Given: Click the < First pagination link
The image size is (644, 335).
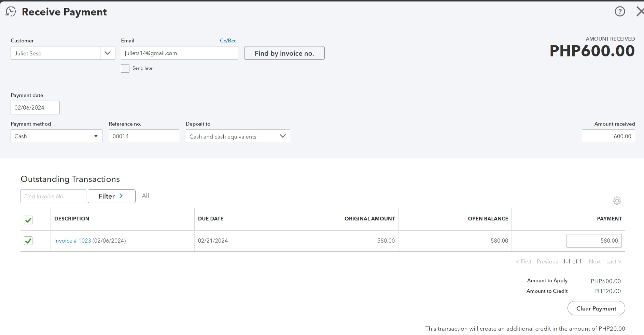Looking at the screenshot, I should [523, 262].
